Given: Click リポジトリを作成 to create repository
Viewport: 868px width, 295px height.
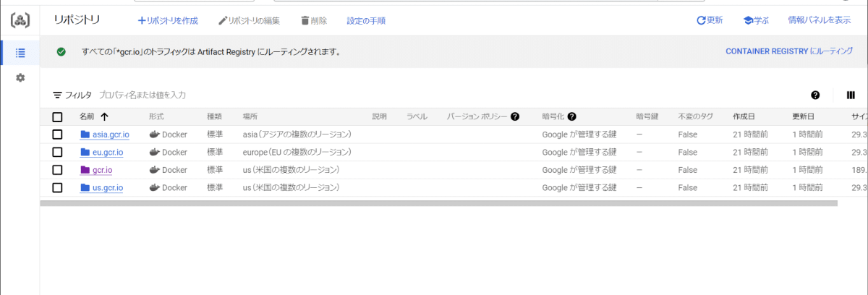Looking at the screenshot, I should pyautogui.click(x=168, y=21).
